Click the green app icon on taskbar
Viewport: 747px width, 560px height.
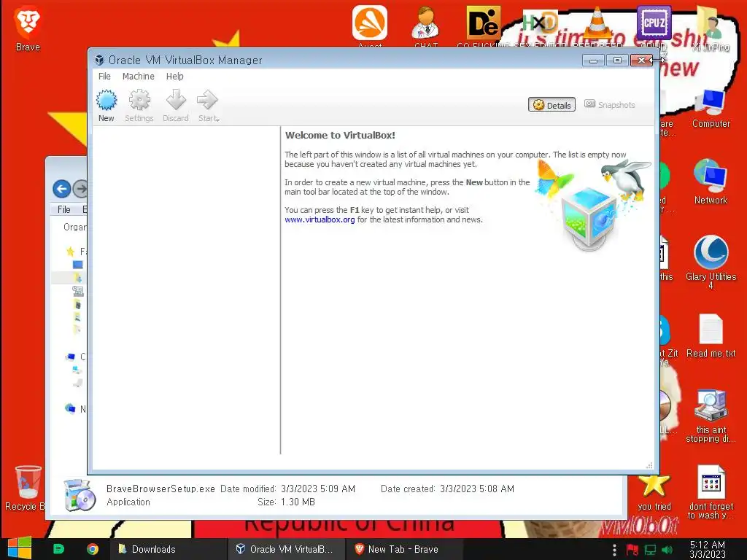(x=58, y=549)
